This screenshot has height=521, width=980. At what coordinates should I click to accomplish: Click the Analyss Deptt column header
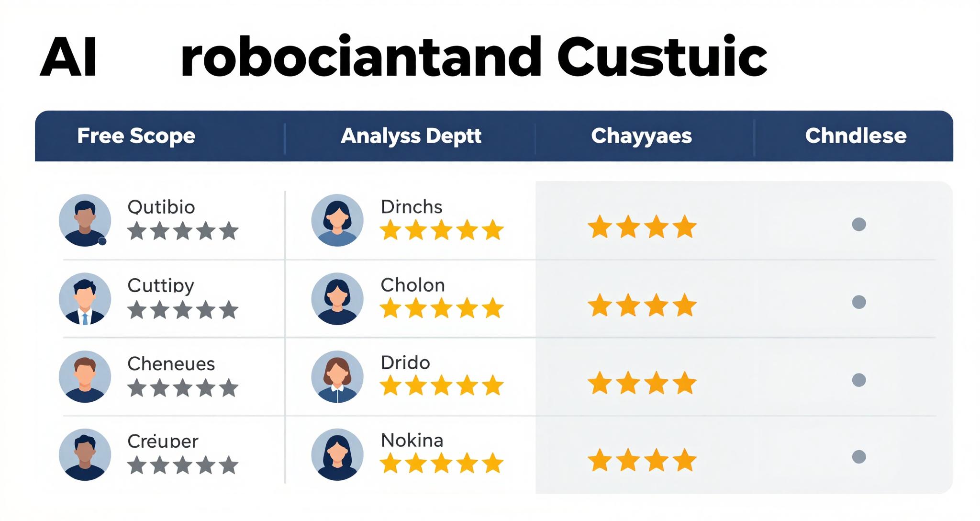(411, 136)
